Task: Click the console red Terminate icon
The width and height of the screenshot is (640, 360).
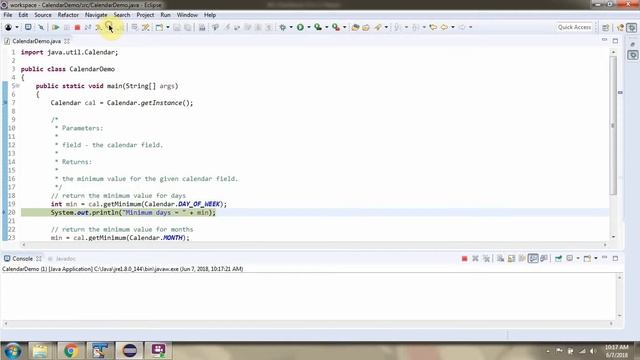Action: pyautogui.click(x=464, y=258)
